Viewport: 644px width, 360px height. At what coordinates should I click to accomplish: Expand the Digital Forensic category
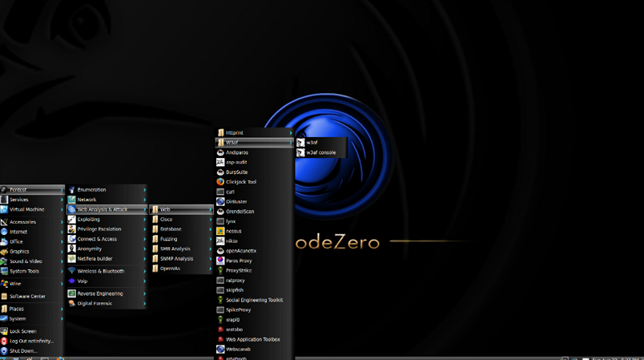point(95,304)
